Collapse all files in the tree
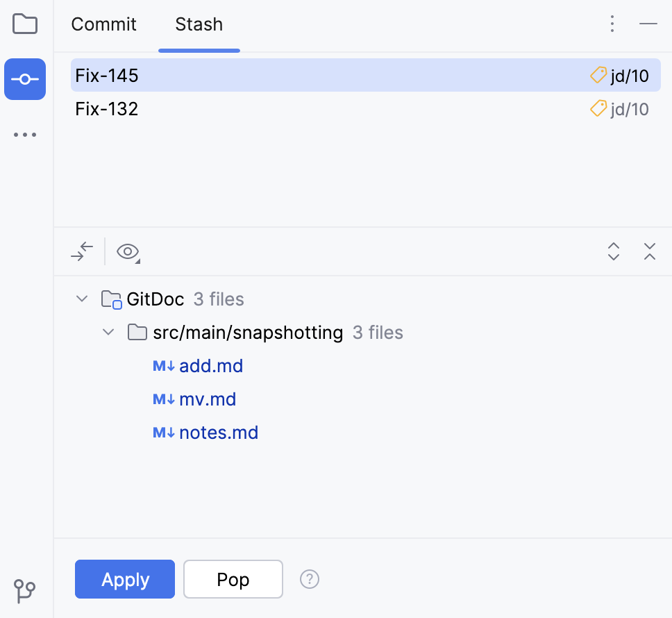This screenshot has width=672, height=618. (x=649, y=251)
